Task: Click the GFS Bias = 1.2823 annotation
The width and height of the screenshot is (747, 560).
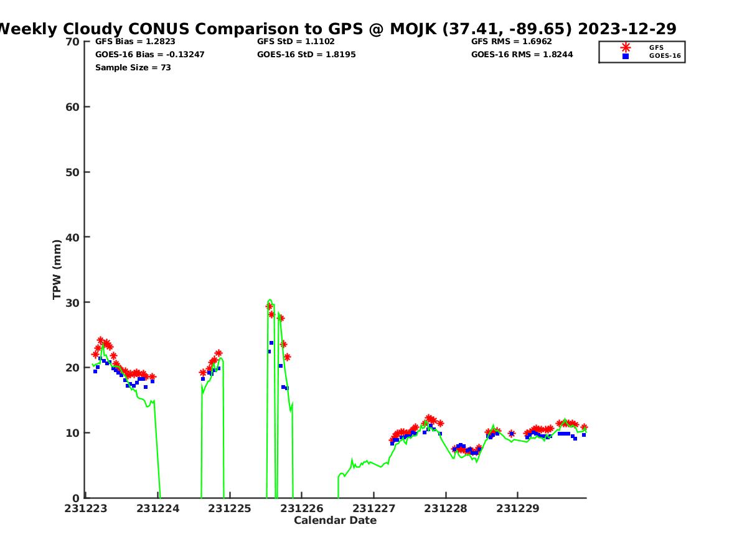Action: (x=135, y=42)
